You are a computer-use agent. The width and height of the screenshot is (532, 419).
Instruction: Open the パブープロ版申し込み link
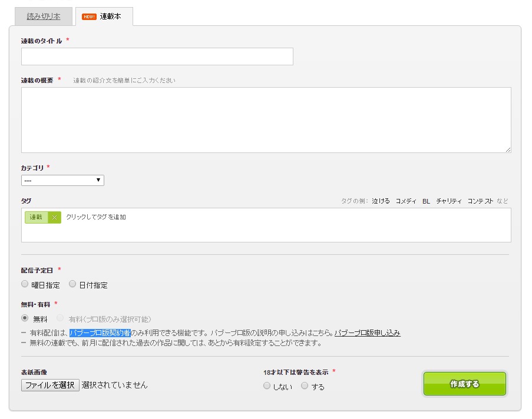(368, 333)
